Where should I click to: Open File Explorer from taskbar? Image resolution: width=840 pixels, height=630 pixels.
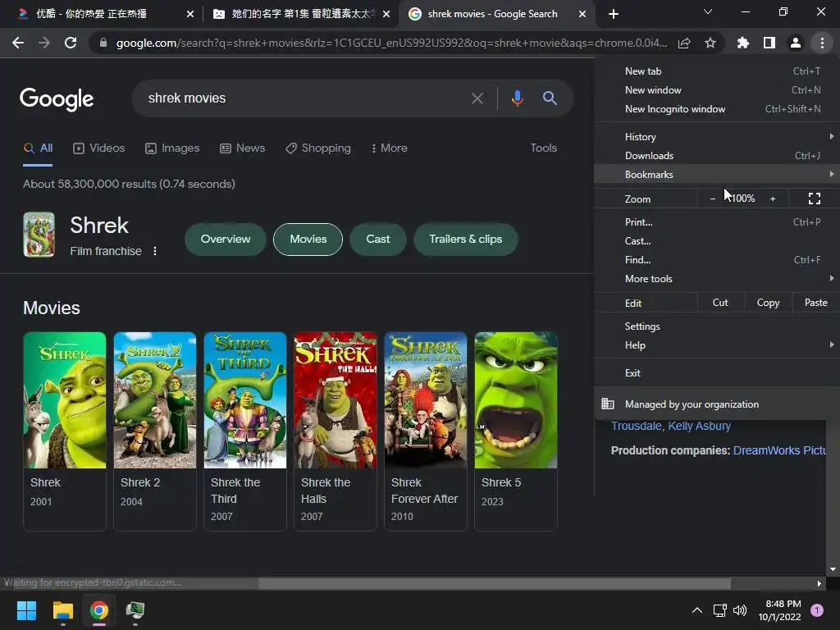click(62, 610)
